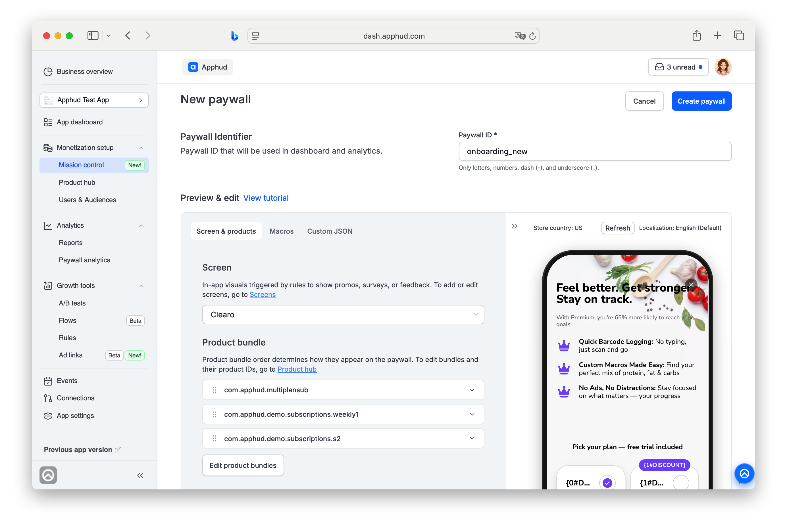Follow the Screens link
This screenshot has width=787, height=532.
click(x=263, y=294)
